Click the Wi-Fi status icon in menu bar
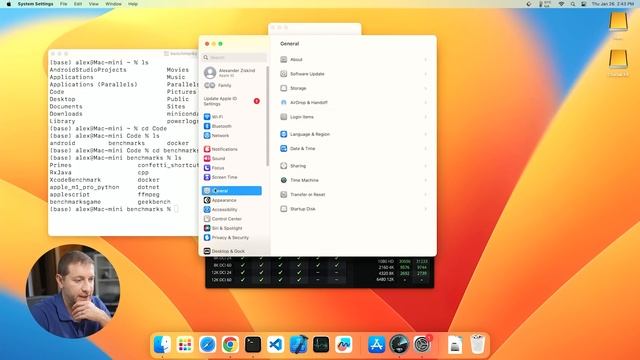This screenshot has width=640, height=360. tap(562, 4)
